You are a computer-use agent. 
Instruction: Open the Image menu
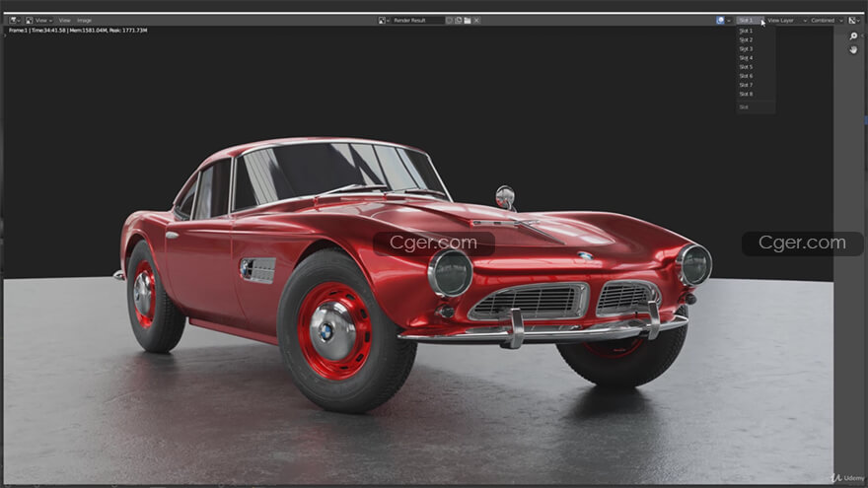pos(84,21)
